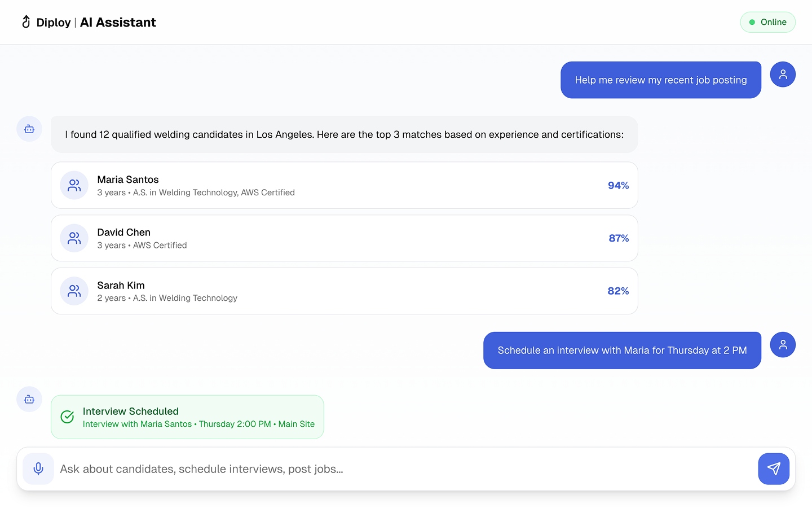This screenshot has width=812, height=508.
Task: Click the Online status badge
Action: [x=767, y=22]
